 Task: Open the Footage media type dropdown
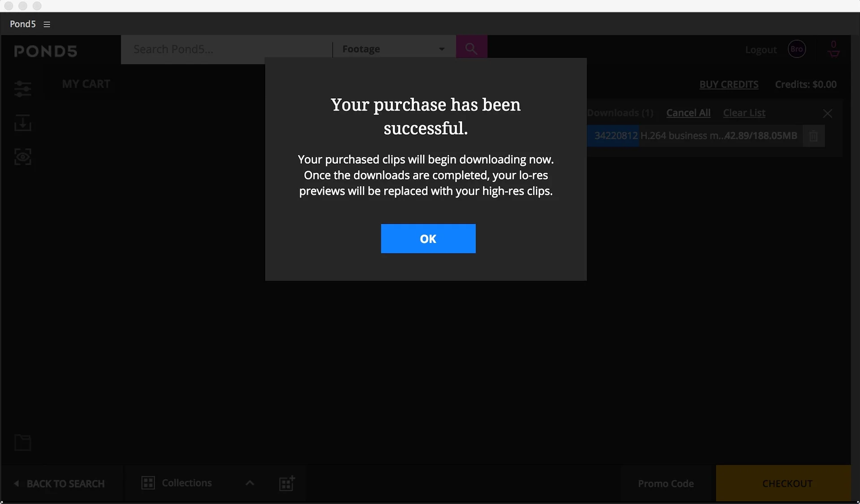coord(393,49)
